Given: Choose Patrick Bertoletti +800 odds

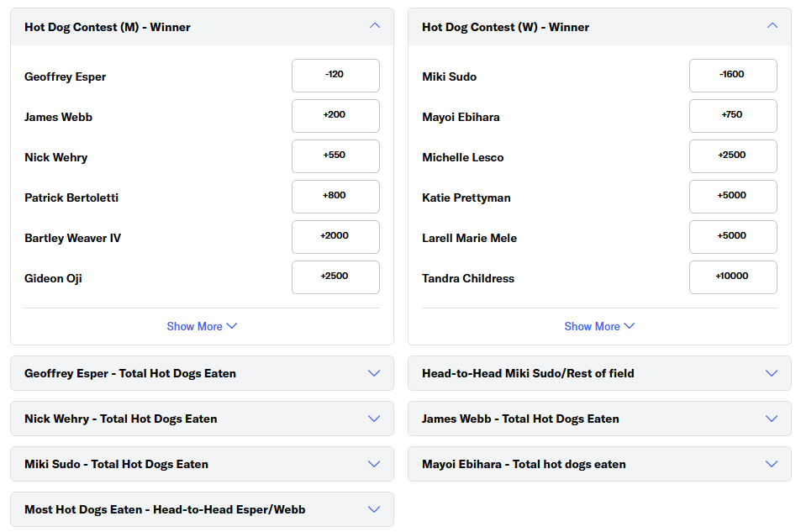Looking at the screenshot, I should pyautogui.click(x=335, y=197).
